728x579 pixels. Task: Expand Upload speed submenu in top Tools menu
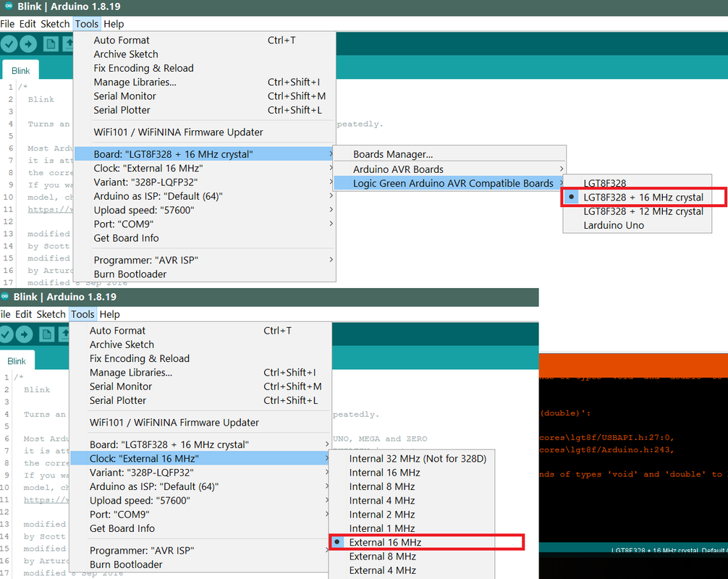coord(205,210)
